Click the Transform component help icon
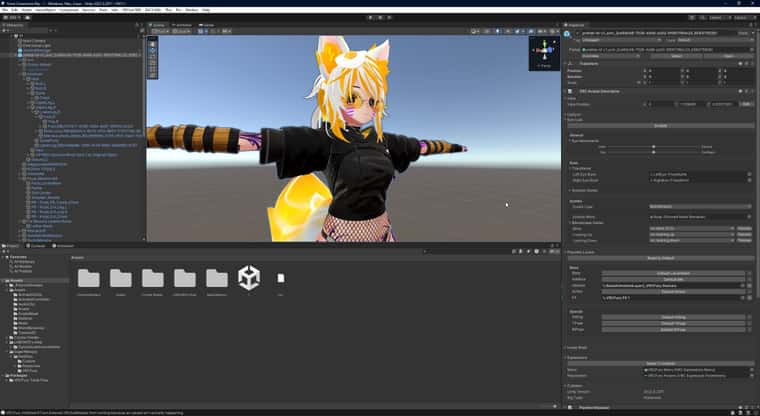The height and width of the screenshot is (416, 760). click(x=740, y=64)
